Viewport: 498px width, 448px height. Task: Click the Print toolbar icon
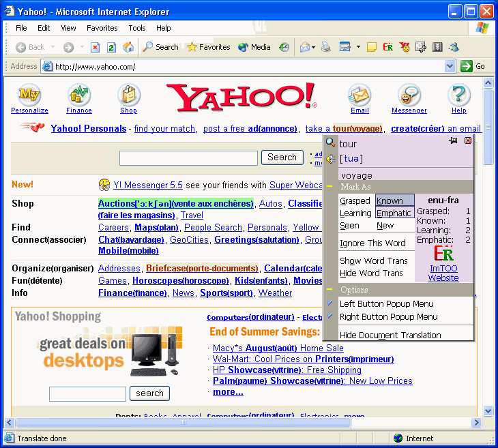[x=326, y=47]
